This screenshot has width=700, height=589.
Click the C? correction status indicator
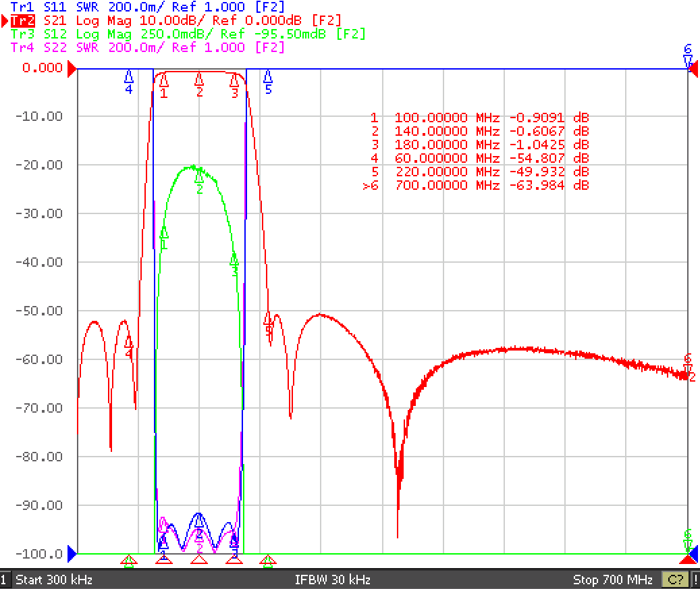click(676, 580)
